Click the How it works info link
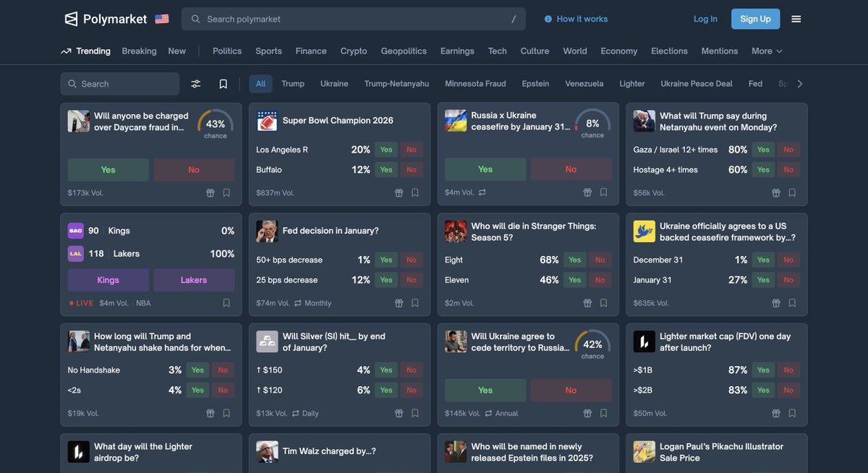This screenshot has width=868, height=473. [x=576, y=19]
